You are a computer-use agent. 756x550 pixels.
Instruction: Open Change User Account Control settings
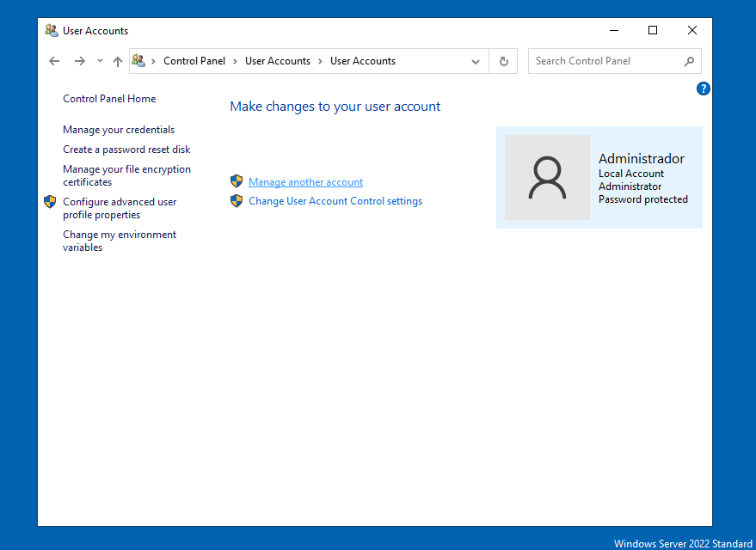pyautogui.click(x=335, y=201)
